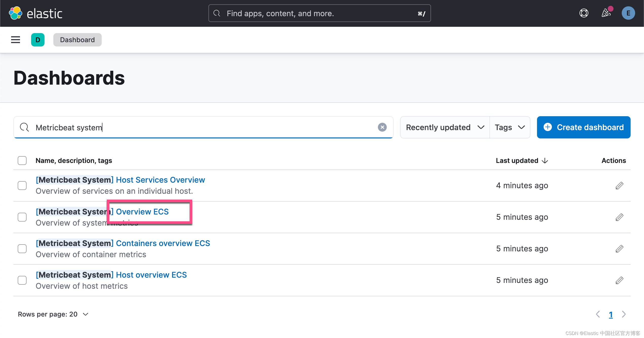Focus the global Find apps search field
The image size is (644, 338).
[x=319, y=13]
